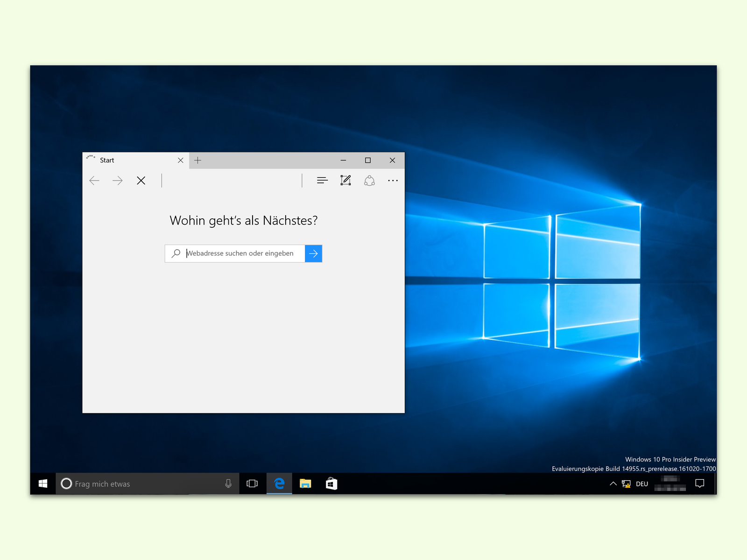Open the Action Center notifications icon
The height and width of the screenshot is (560, 747).
700,484
